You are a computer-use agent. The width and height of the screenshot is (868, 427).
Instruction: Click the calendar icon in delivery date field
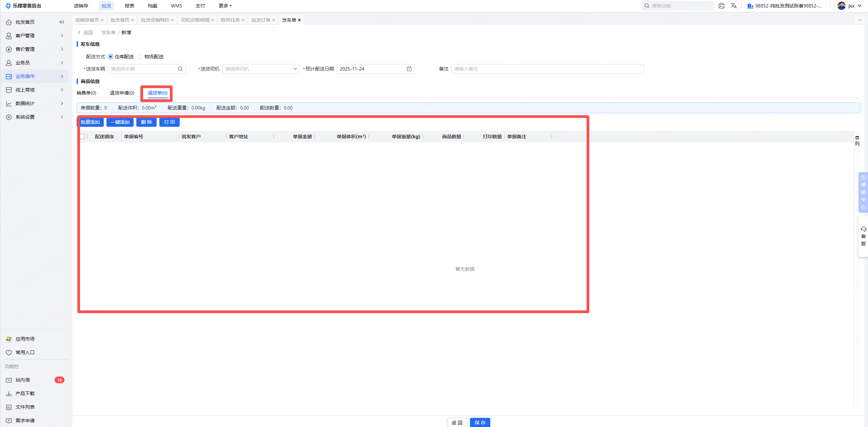click(409, 69)
